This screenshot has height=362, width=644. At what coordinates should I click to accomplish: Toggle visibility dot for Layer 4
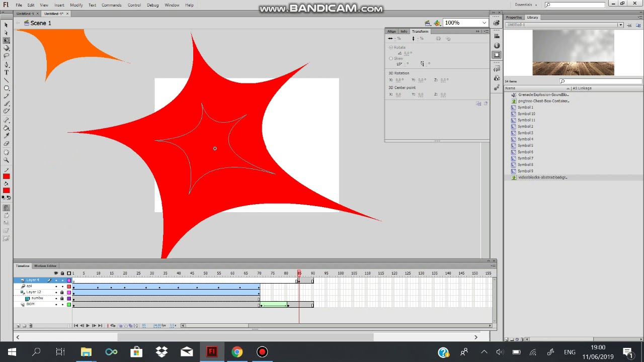(56, 280)
